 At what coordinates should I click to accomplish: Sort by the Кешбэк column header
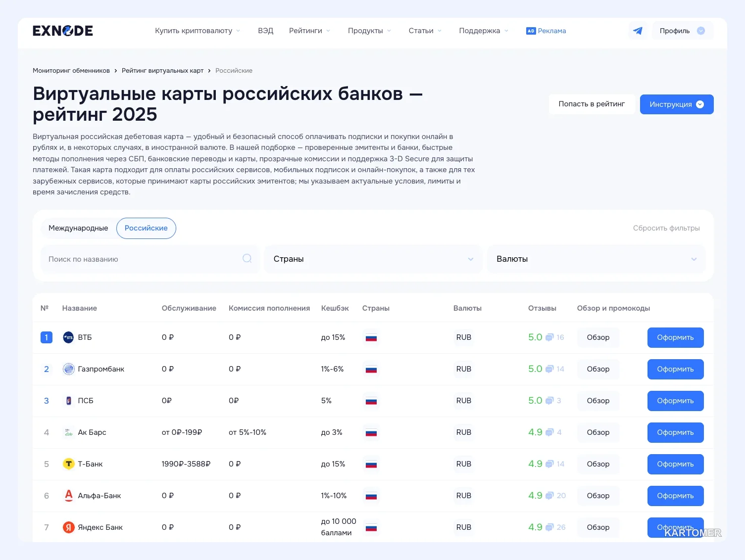(x=335, y=308)
